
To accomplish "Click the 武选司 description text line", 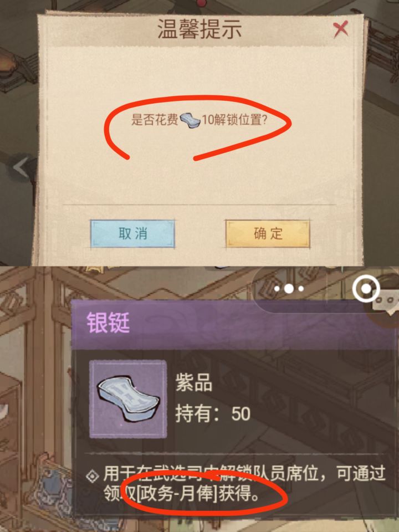I will click(x=244, y=473).
